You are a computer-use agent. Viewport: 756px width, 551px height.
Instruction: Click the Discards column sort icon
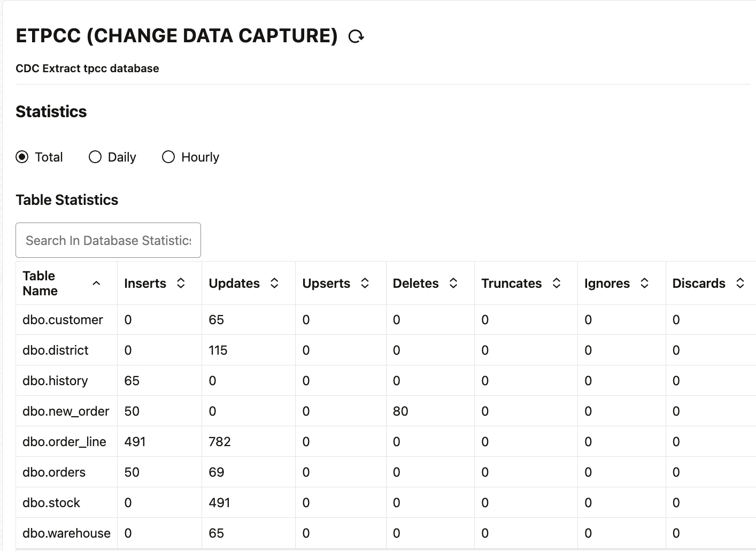740,284
